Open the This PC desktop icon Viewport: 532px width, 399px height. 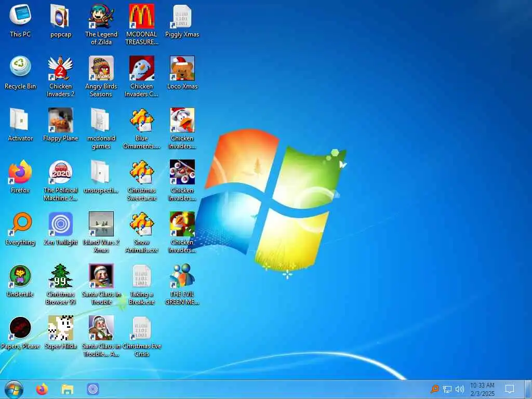tap(20, 21)
